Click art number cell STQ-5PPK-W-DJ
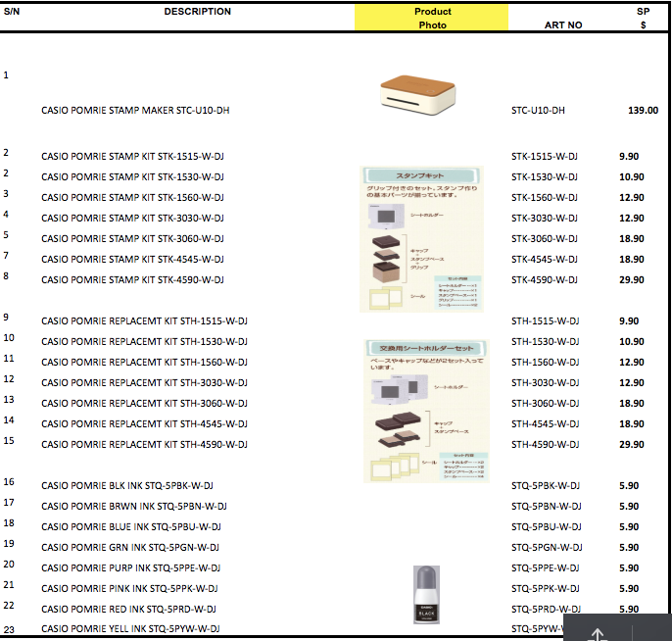672x641 pixels. point(545,588)
